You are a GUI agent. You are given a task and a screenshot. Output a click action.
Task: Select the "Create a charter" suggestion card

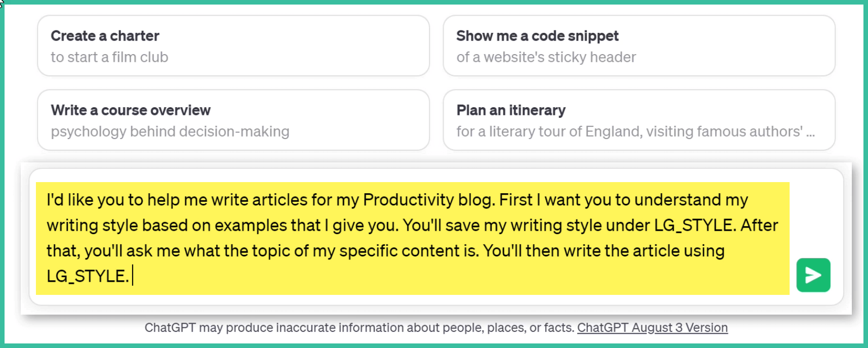[233, 46]
